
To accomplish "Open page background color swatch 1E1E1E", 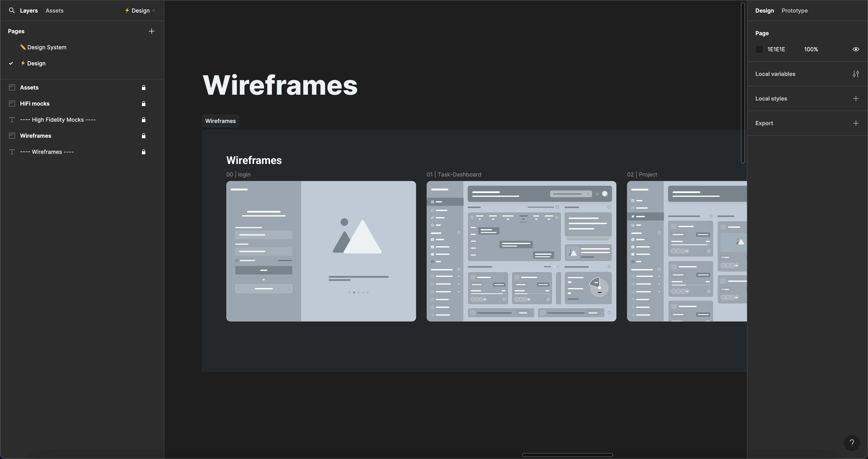I will pyautogui.click(x=759, y=49).
